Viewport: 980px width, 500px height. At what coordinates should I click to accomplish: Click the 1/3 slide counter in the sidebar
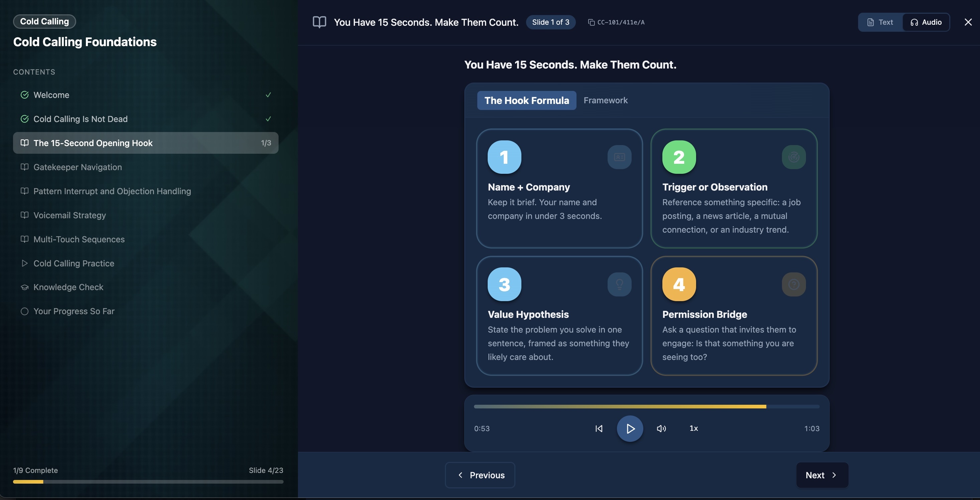(266, 143)
